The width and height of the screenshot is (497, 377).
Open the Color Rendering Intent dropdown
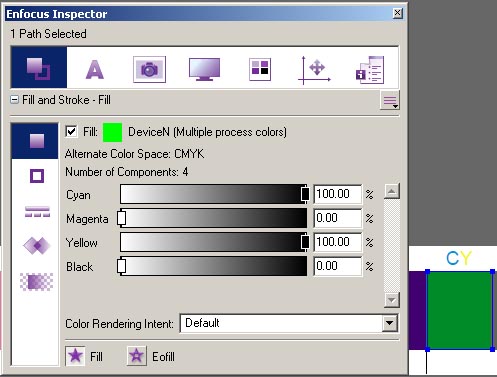[x=289, y=323]
